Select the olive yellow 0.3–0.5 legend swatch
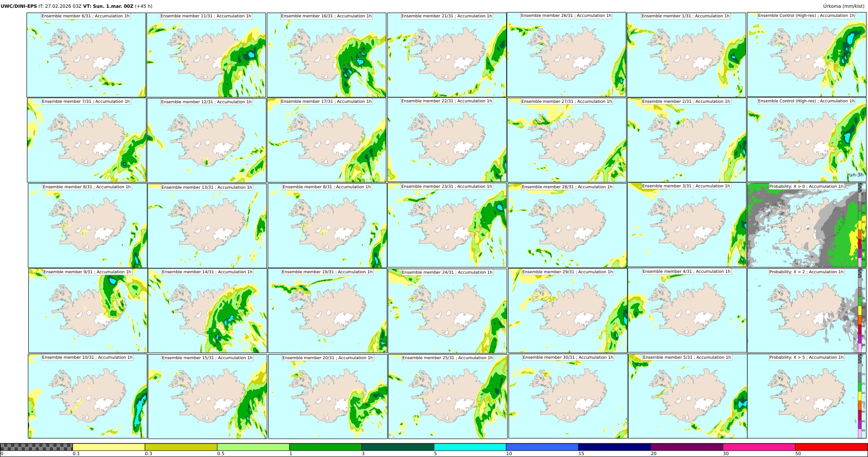The width and height of the screenshot is (868, 457). click(181, 447)
